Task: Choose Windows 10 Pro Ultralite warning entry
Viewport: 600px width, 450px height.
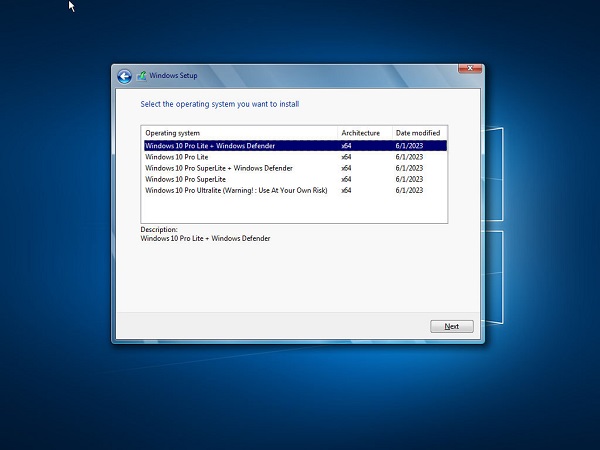Action: (x=295, y=190)
